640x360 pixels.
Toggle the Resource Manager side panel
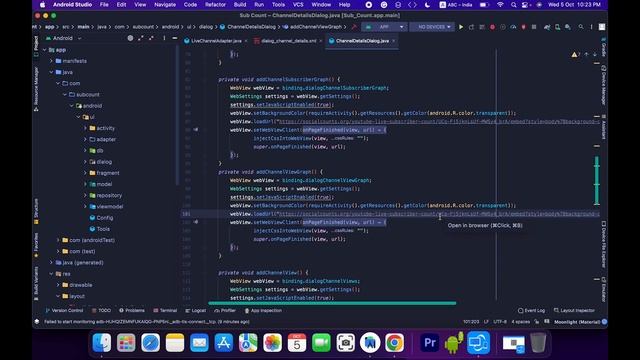pos(36,89)
